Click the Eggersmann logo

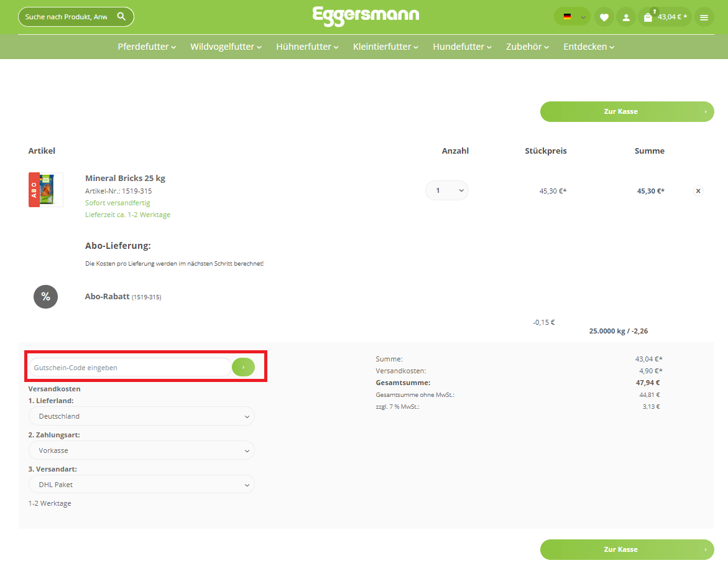pyautogui.click(x=366, y=16)
